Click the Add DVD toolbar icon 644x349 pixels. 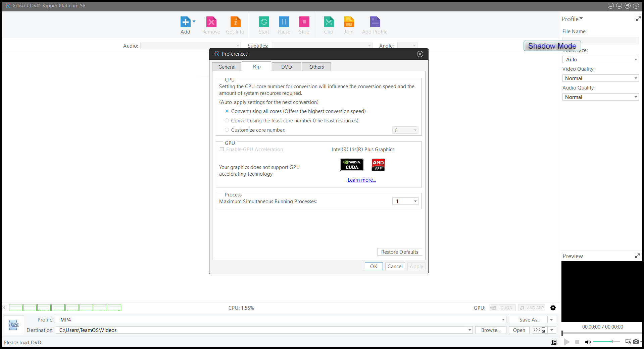click(185, 22)
